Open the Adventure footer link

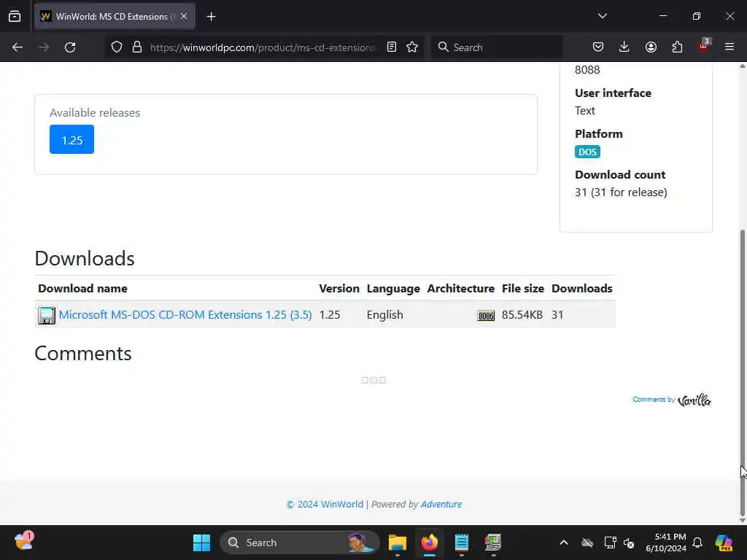(441, 505)
